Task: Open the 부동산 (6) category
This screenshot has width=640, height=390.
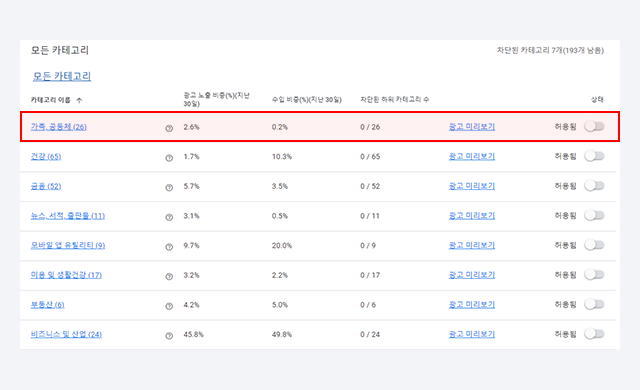Action: pyautogui.click(x=47, y=305)
